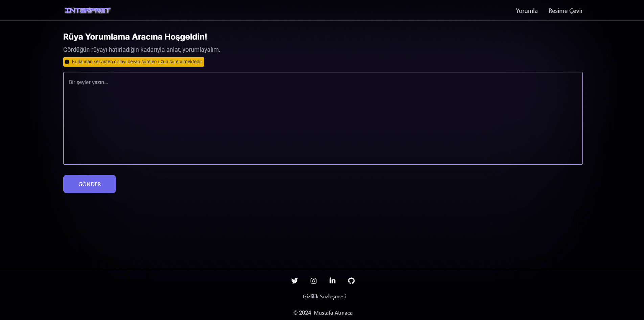Open the GitHub icon in footer

351,281
